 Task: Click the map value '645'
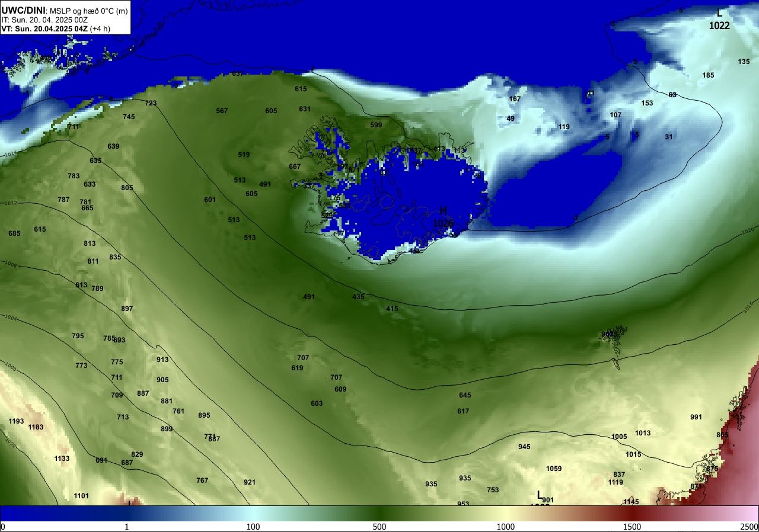pyautogui.click(x=465, y=395)
